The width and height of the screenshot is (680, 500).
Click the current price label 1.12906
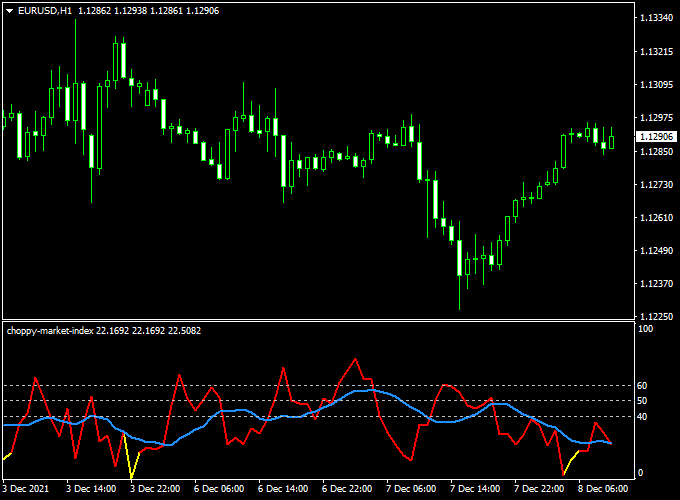pyautogui.click(x=657, y=137)
